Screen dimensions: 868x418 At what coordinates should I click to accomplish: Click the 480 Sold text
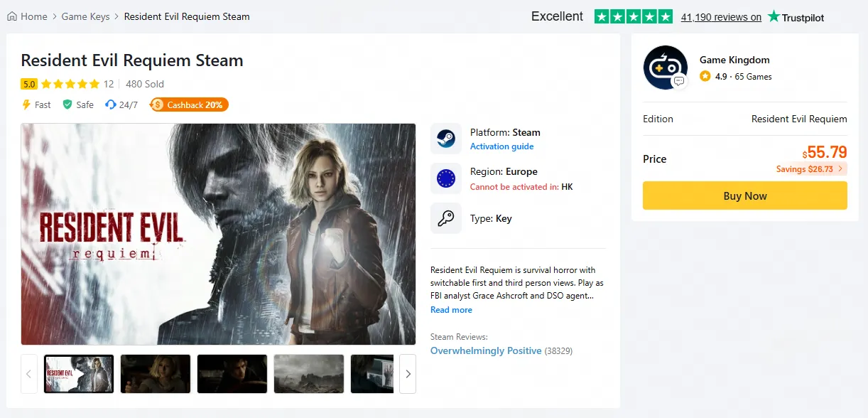point(145,84)
